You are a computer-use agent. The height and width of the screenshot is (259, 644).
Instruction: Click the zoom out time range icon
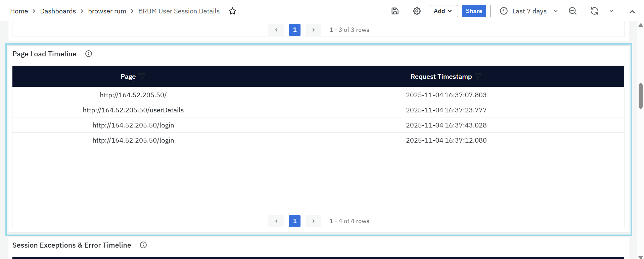point(572,11)
